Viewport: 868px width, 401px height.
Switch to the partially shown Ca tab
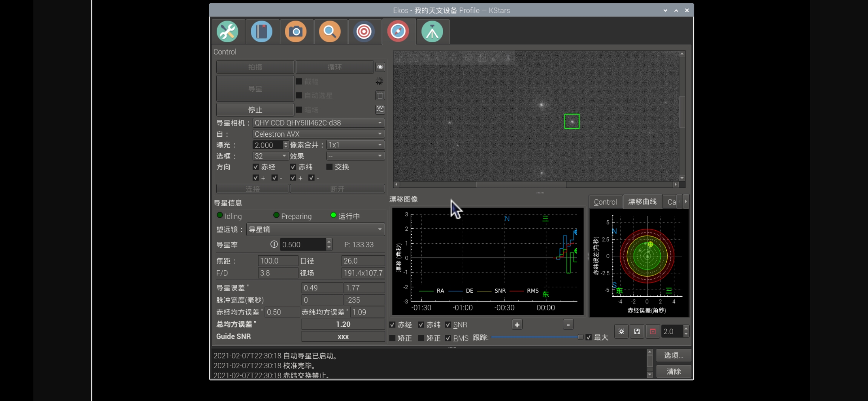[671, 202]
